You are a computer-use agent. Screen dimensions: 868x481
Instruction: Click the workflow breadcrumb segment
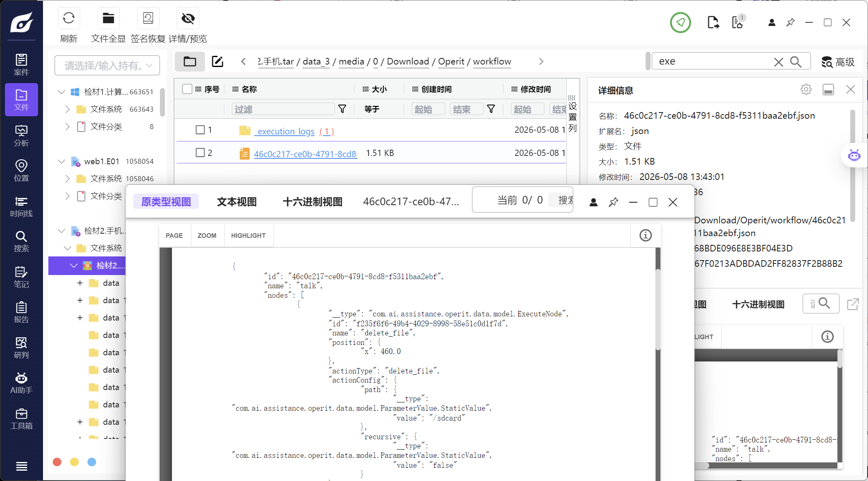tap(492, 62)
